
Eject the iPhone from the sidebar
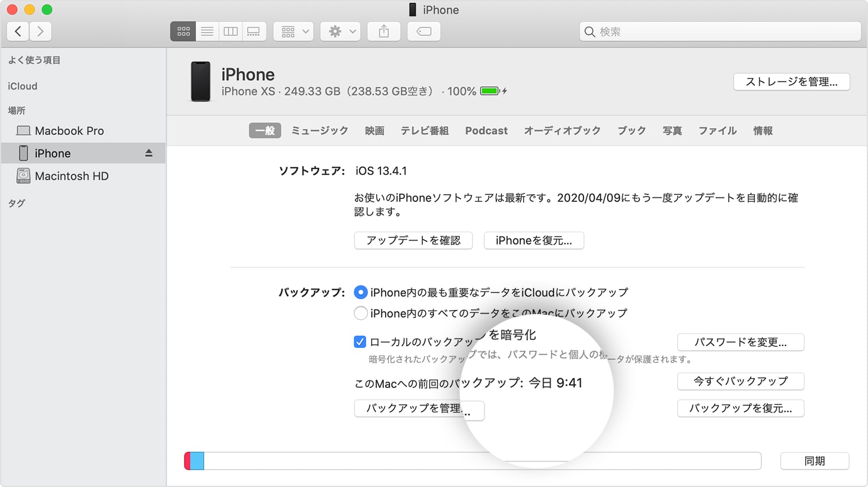point(149,153)
